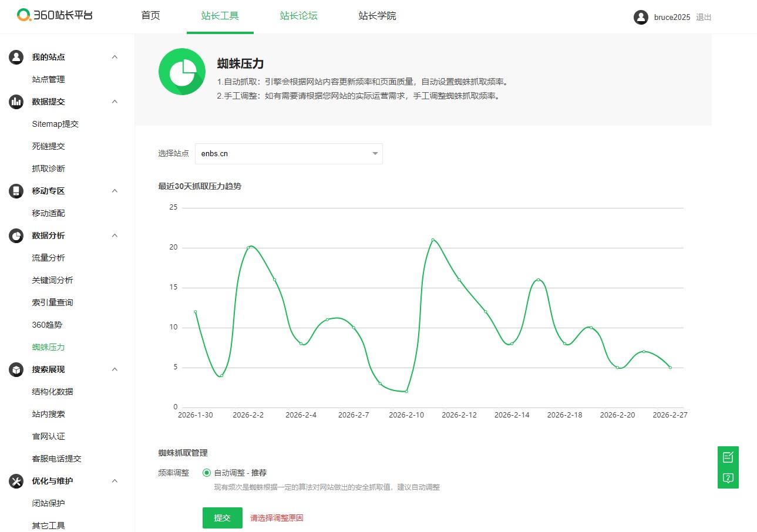
Task: Collapse the 数据分析 section chevron
Action: click(115, 235)
